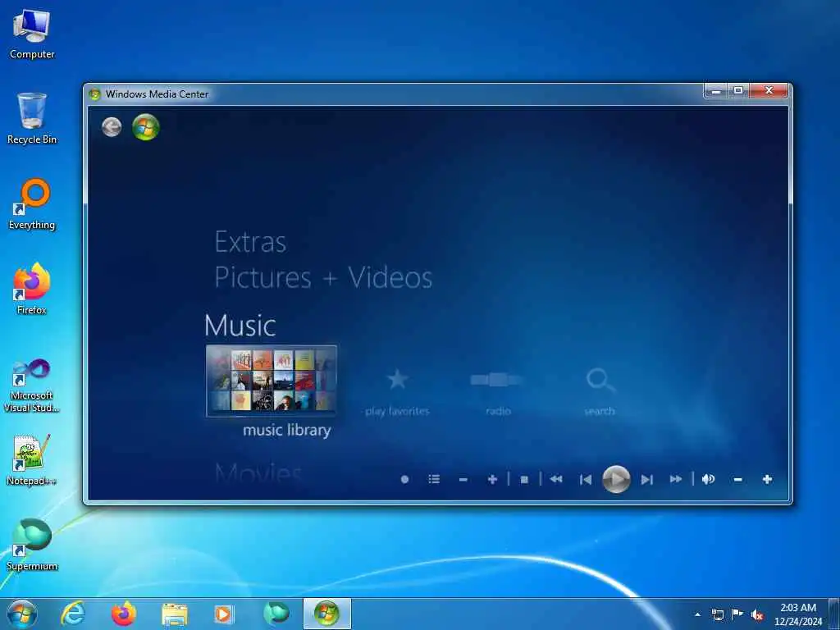
Task: Select the Music menu heading
Action: tap(240, 325)
